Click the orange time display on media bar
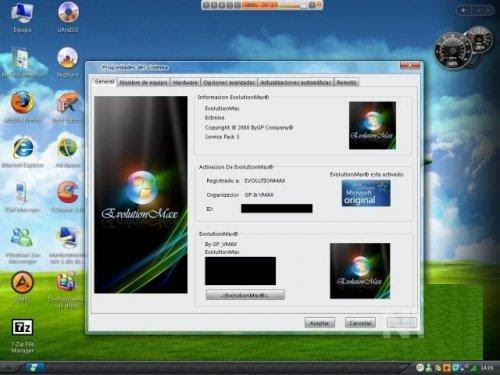 pyautogui.click(x=259, y=5)
